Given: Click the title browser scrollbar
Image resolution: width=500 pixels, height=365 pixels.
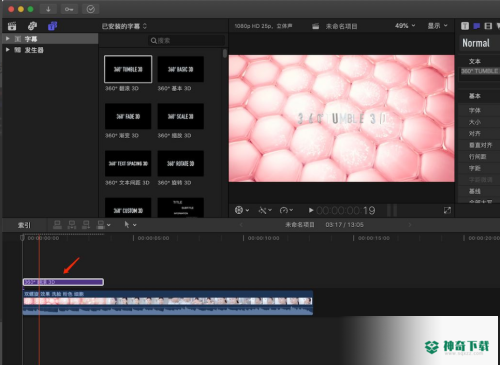Looking at the screenshot, I should tap(225, 53).
